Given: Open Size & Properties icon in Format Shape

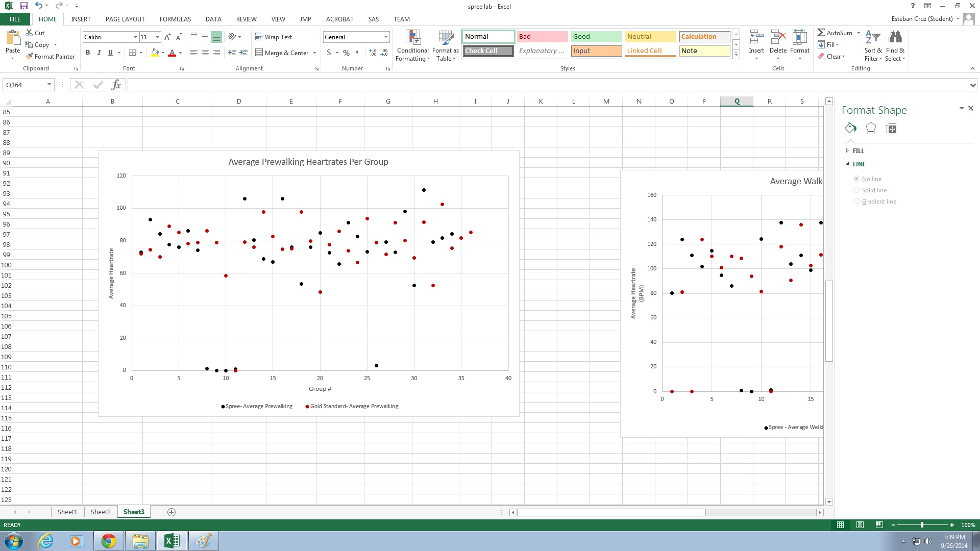Looking at the screenshot, I should pyautogui.click(x=891, y=128).
